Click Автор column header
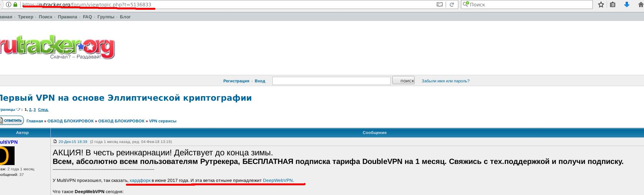Screen dimensions: 644x195 tap(22, 132)
